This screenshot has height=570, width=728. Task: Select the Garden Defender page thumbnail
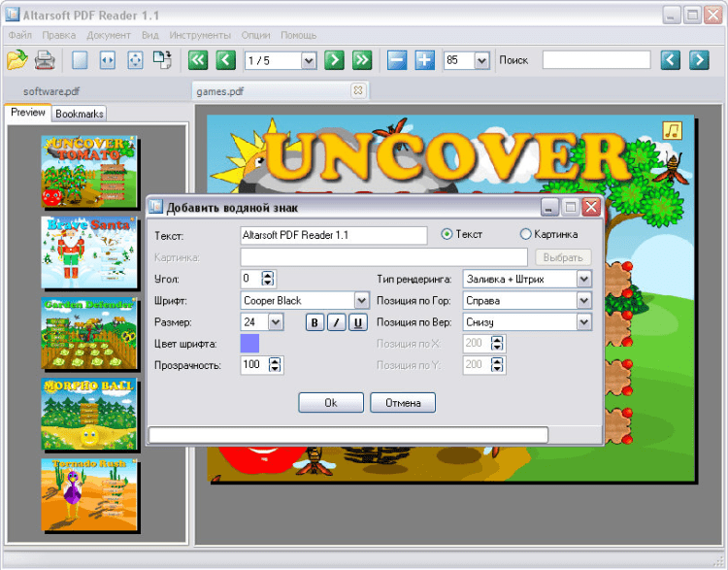(88, 333)
